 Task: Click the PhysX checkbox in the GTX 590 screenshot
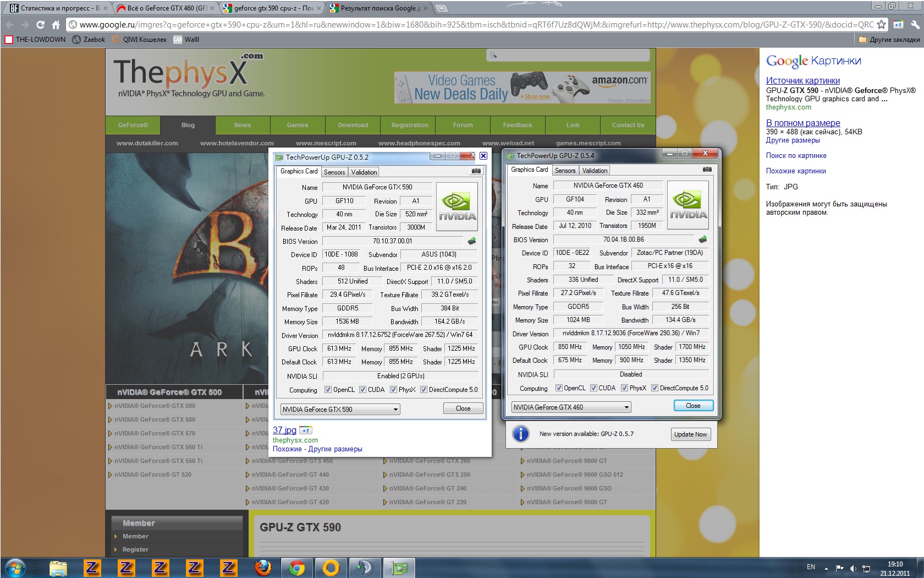(x=393, y=390)
